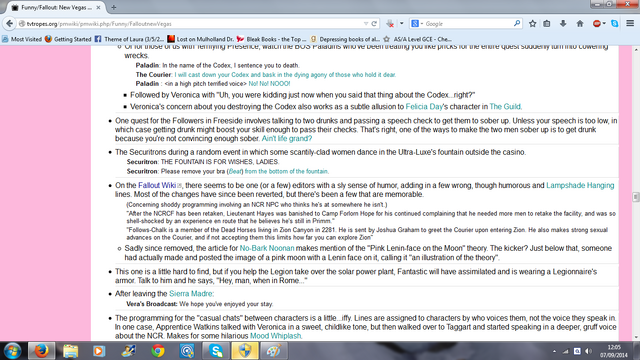Click the Skype toolbar icon in Firefox
The height and width of the screenshot is (360, 640).
pyautogui.click(x=615, y=24)
